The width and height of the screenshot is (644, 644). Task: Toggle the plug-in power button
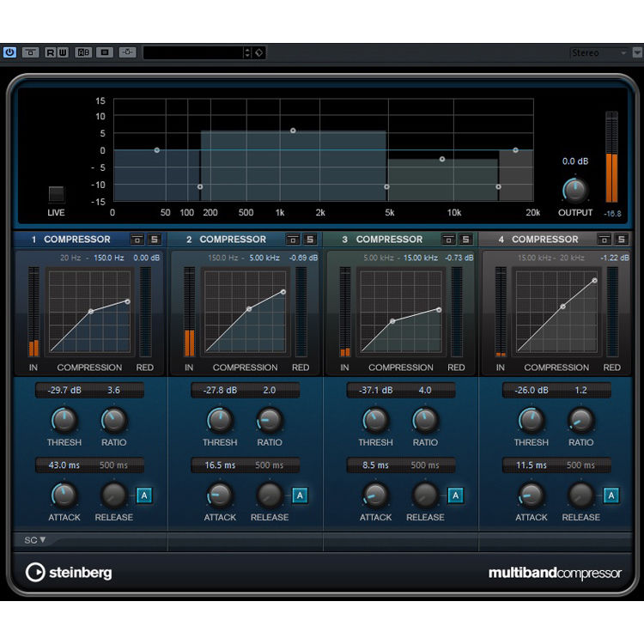click(x=9, y=52)
